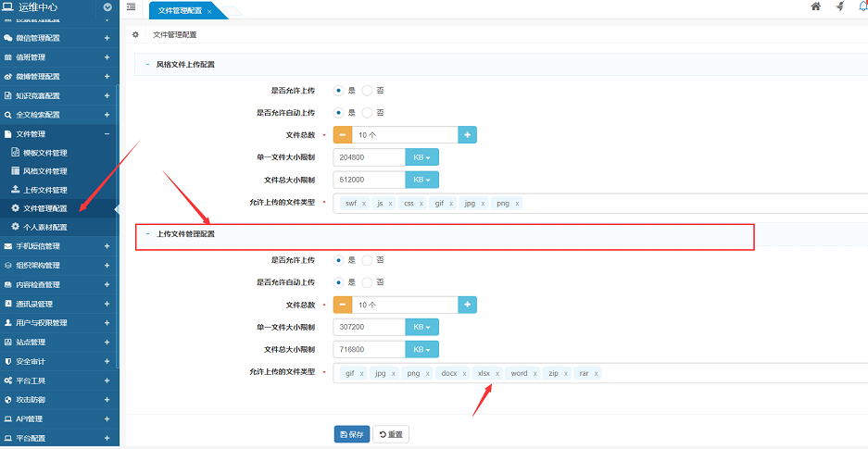Click the home icon in top bar

(815, 6)
